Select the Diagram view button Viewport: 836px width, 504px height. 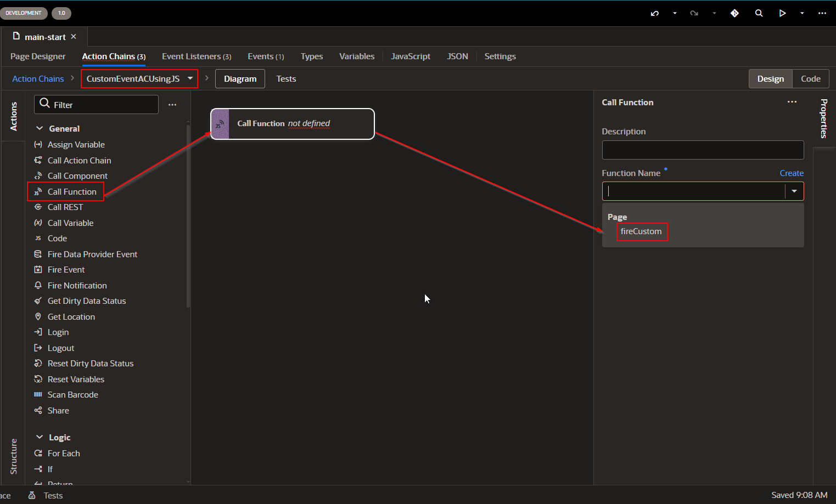[240, 78]
